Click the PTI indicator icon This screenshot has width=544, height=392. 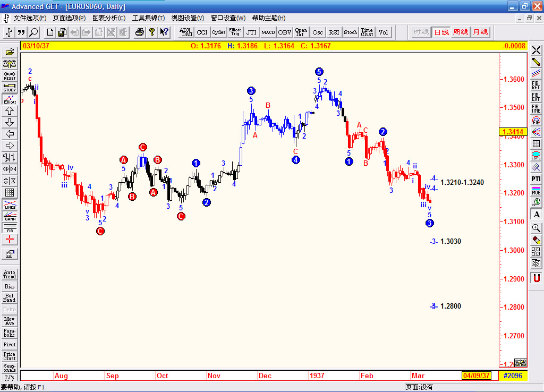point(537,179)
